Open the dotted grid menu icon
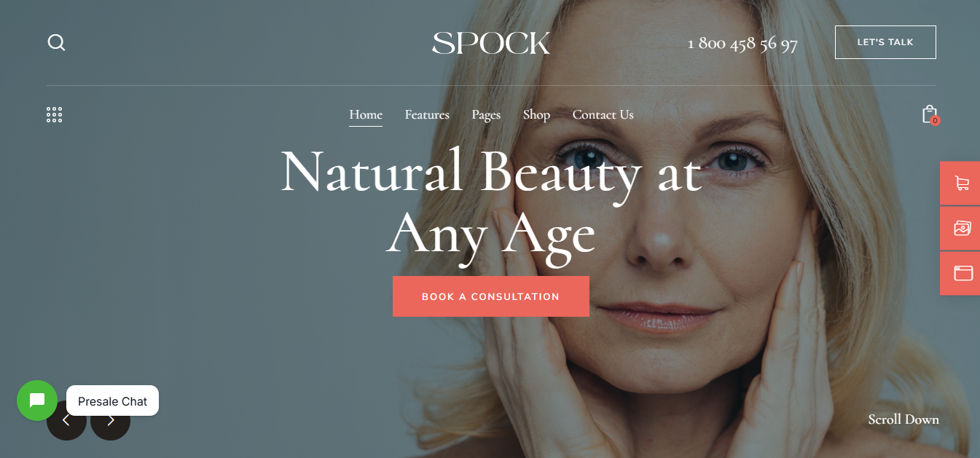Image resolution: width=980 pixels, height=458 pixels. tap(55, 114)
